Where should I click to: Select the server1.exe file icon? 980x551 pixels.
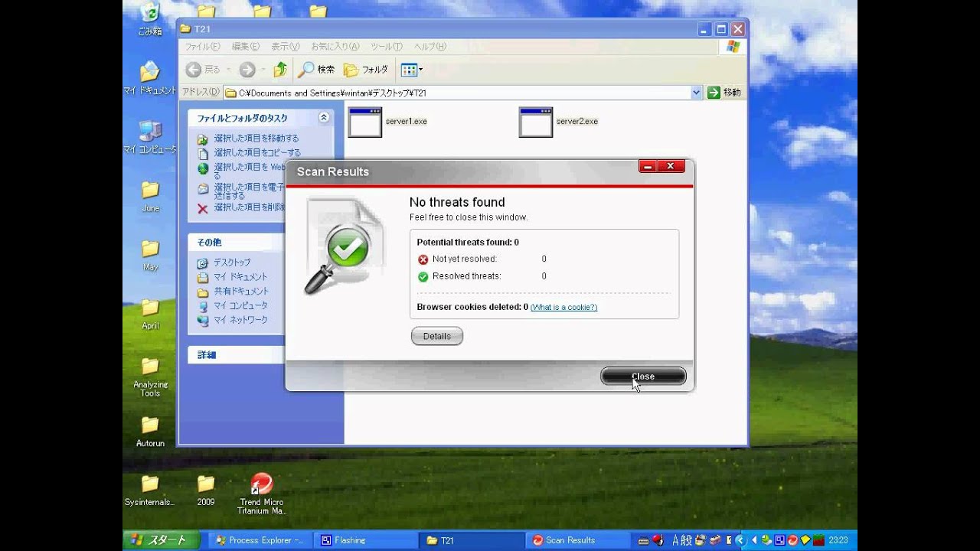click(364, 122)
